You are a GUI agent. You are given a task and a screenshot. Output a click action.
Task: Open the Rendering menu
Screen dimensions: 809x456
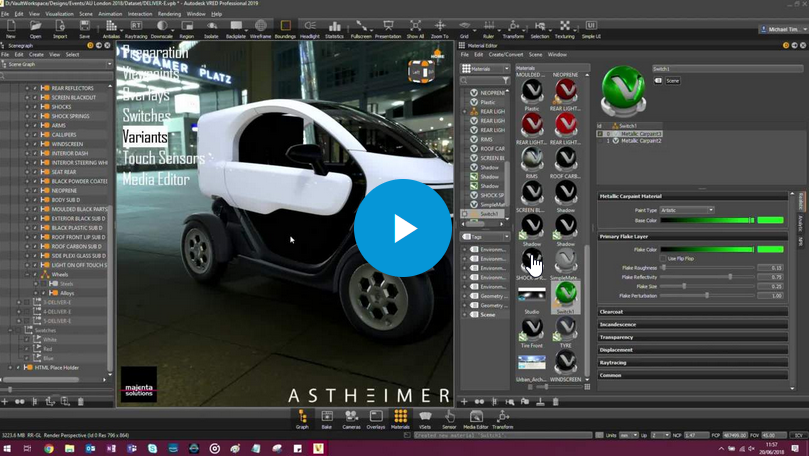(x=169, y=14)
